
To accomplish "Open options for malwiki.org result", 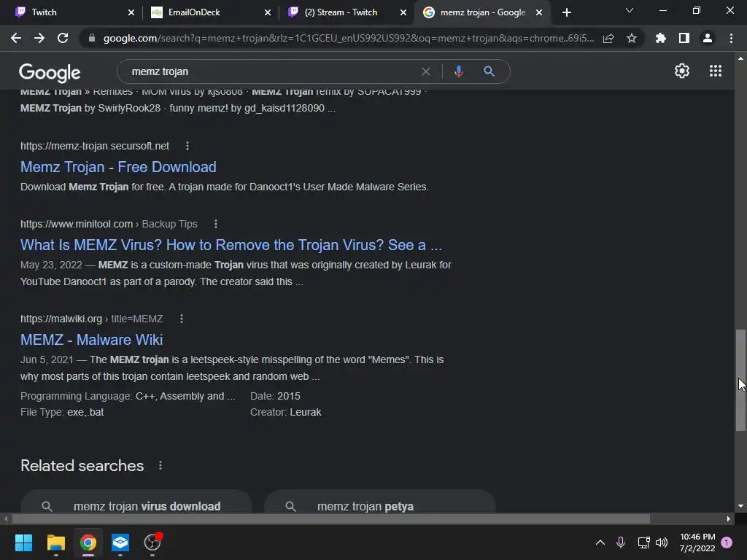I will click(x=182, y=319).
